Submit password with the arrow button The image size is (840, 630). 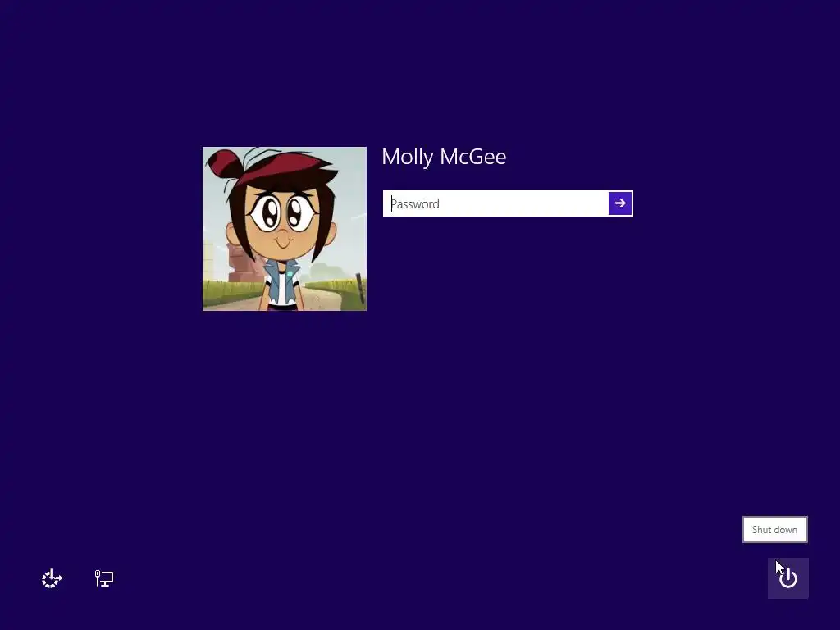[x=620, y=203]
